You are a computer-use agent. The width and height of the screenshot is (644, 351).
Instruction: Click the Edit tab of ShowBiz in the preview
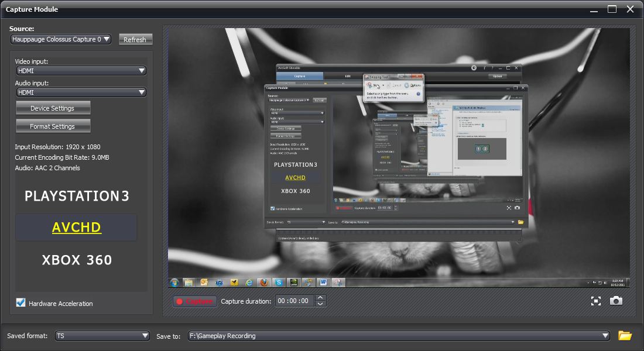click(x=347, y=76)
